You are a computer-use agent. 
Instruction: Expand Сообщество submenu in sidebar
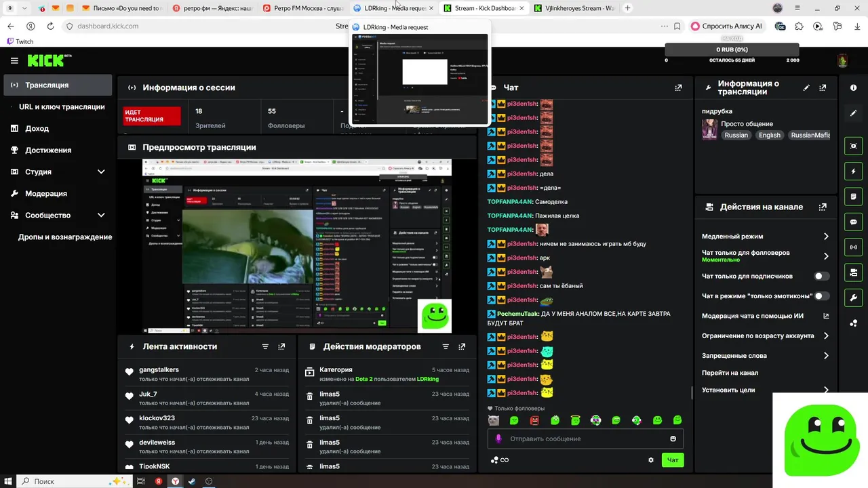click(101, 216)
